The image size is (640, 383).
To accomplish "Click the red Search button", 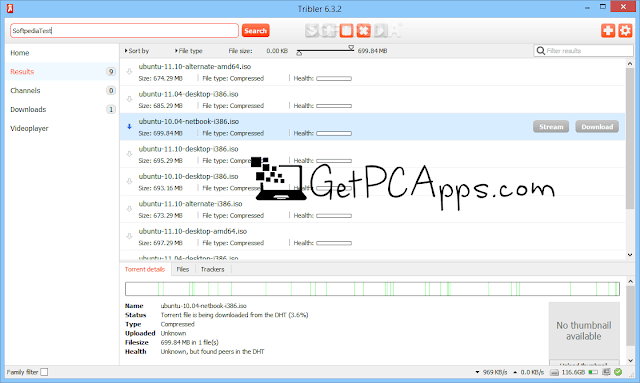I will 256,31.
